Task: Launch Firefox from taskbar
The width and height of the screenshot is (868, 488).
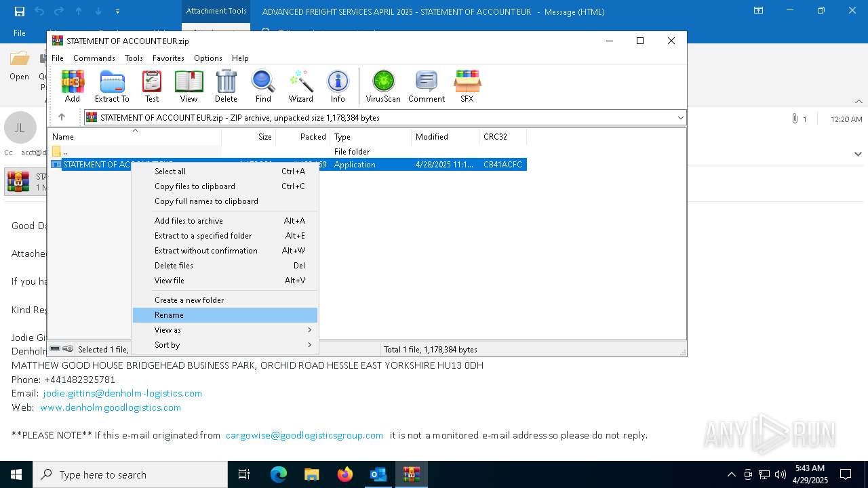Action: [x=344, y=474]
